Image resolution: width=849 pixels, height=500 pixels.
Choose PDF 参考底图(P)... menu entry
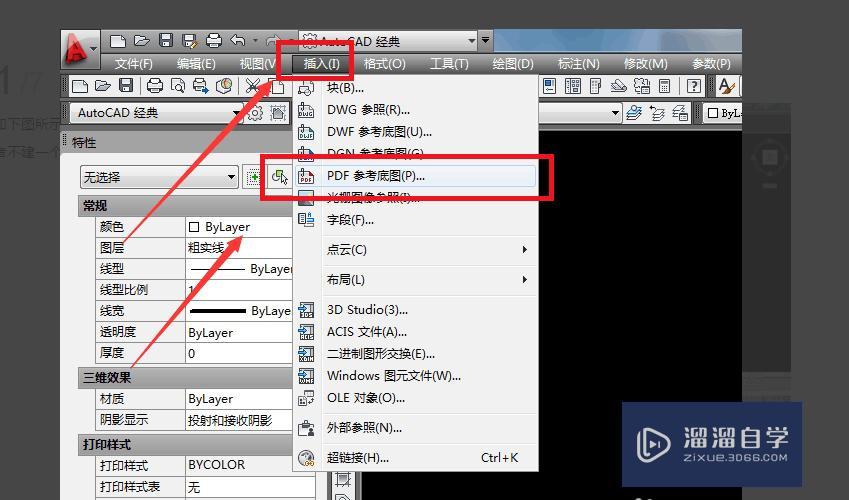(x=415, y=176)
